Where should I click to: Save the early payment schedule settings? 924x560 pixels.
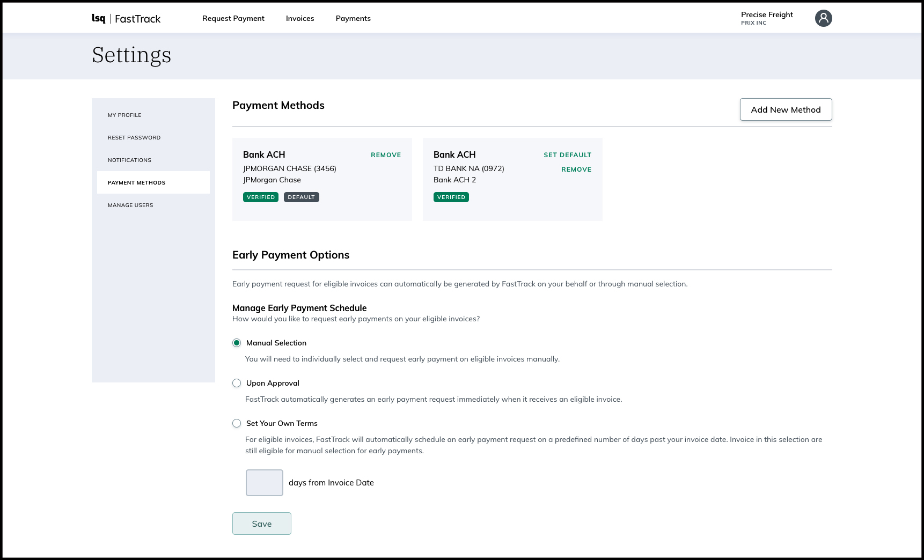261,524
